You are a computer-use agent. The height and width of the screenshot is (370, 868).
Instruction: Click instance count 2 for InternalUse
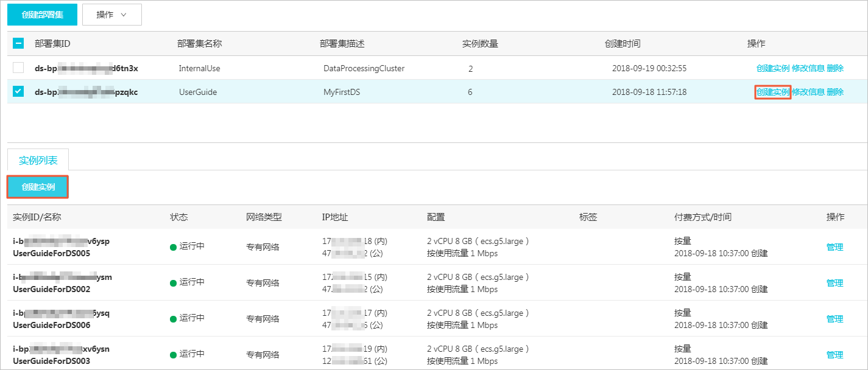(x=470, y=68)
